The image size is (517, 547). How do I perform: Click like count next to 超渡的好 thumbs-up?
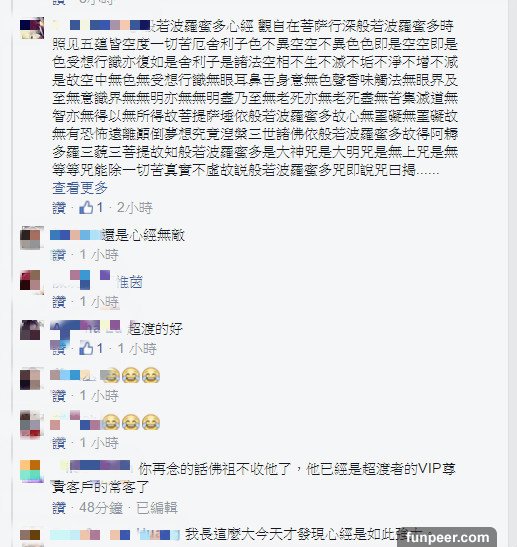pyautogui.click(x=100, y=348)
